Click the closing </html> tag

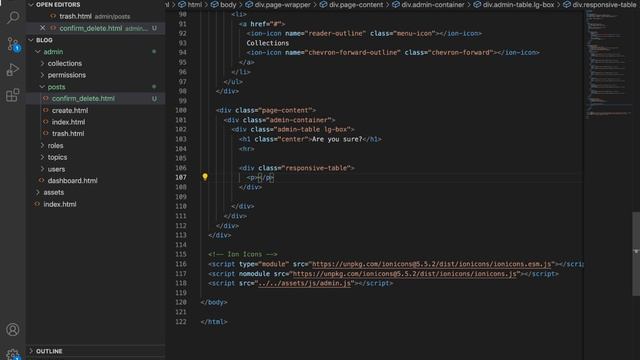(214, 322)
